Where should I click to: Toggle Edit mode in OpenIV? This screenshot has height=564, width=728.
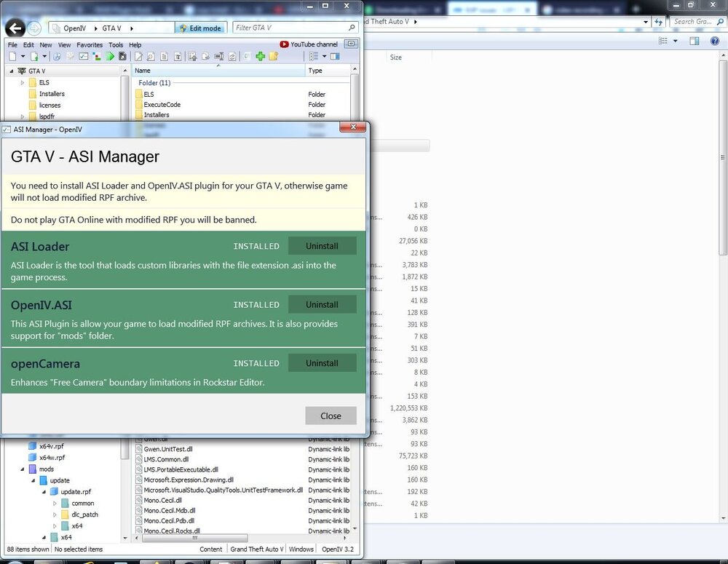tap(201, 28)
